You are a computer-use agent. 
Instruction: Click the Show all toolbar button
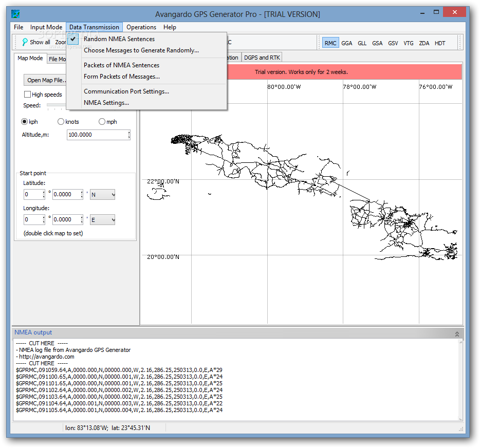point(36,42)
